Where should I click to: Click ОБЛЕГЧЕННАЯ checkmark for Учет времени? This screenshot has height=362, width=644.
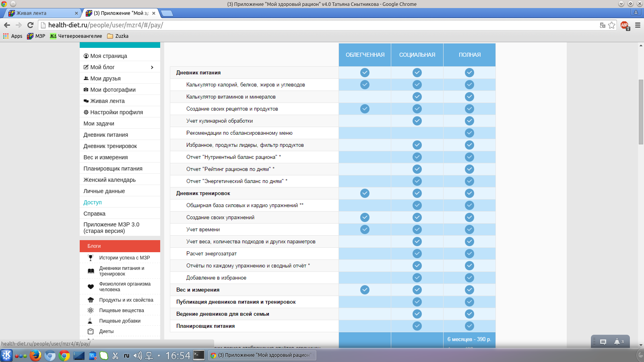365,229
